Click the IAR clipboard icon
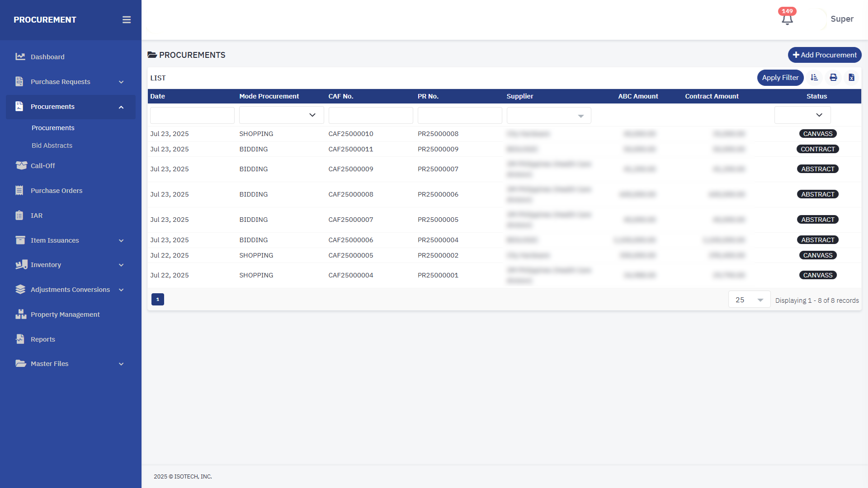868x488 pixels. point(19,216)
